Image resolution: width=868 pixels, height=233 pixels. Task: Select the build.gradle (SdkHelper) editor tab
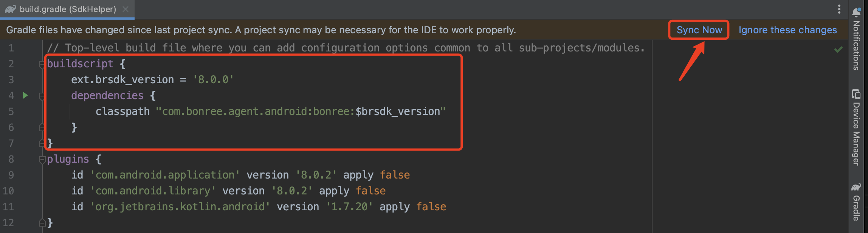point(68,9)
